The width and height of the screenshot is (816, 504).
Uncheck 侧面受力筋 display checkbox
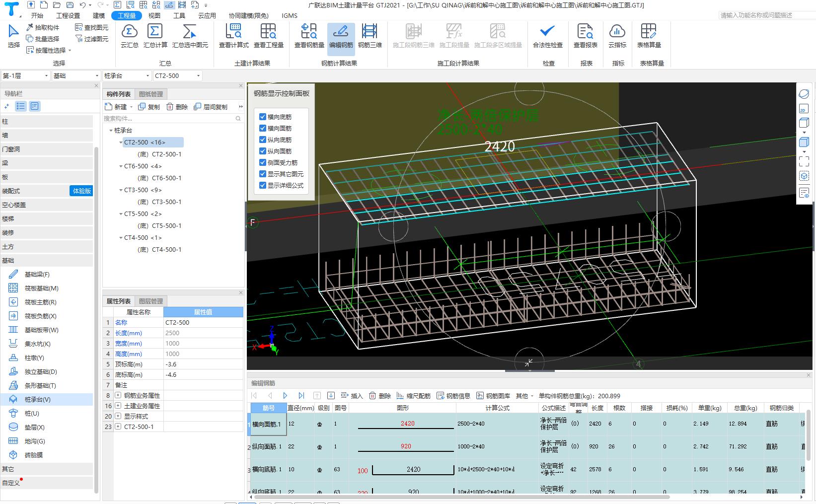(x=263, y=162)
